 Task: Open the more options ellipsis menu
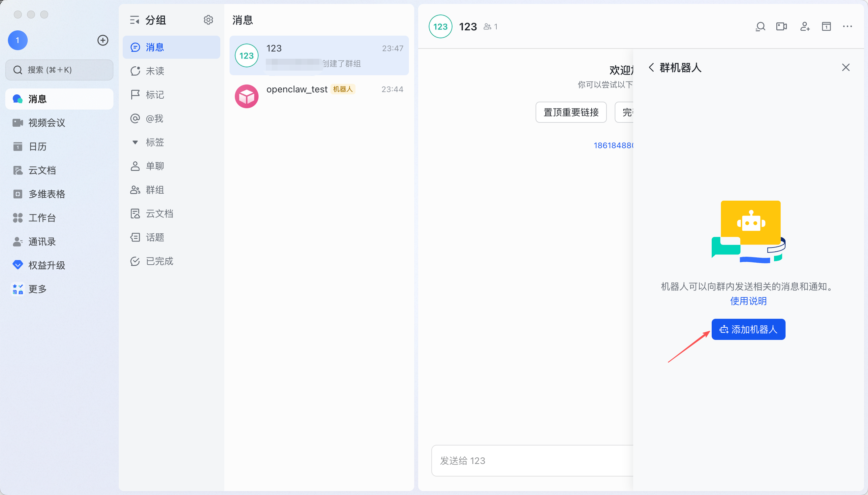847,26
